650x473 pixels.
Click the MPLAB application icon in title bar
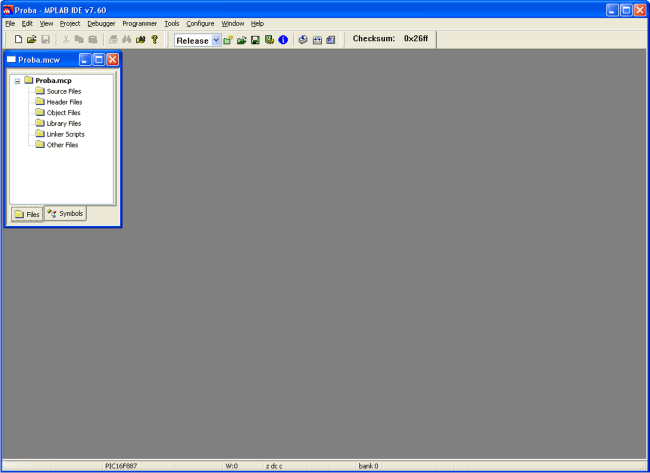pos(7,10)
